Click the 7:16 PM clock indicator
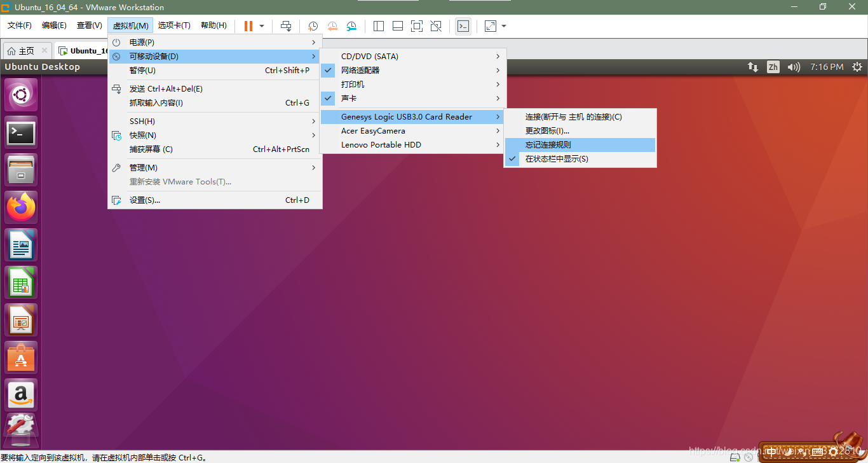868x463 pixels. click(x=827, y=67)
